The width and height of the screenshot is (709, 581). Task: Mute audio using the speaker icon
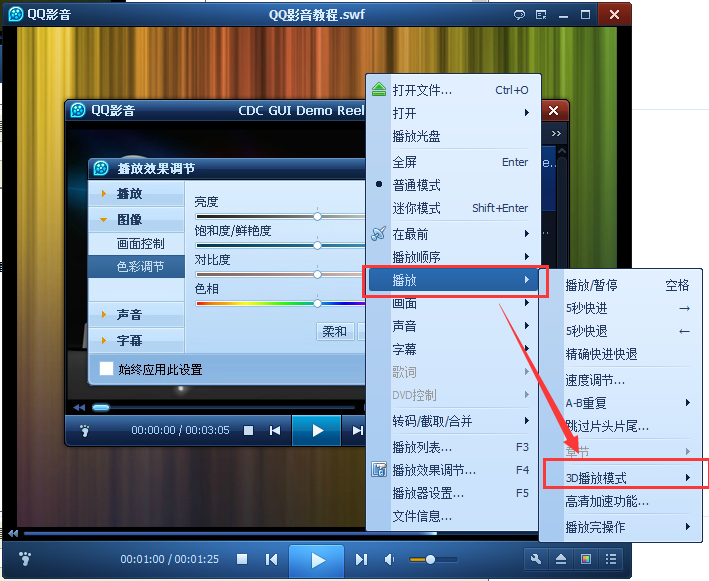(389, 560)
